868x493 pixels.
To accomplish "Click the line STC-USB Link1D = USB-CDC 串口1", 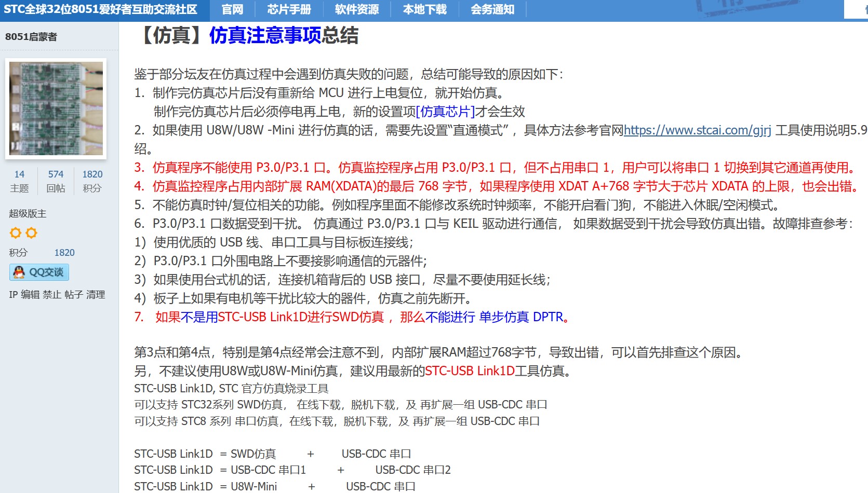I will 292,470.
